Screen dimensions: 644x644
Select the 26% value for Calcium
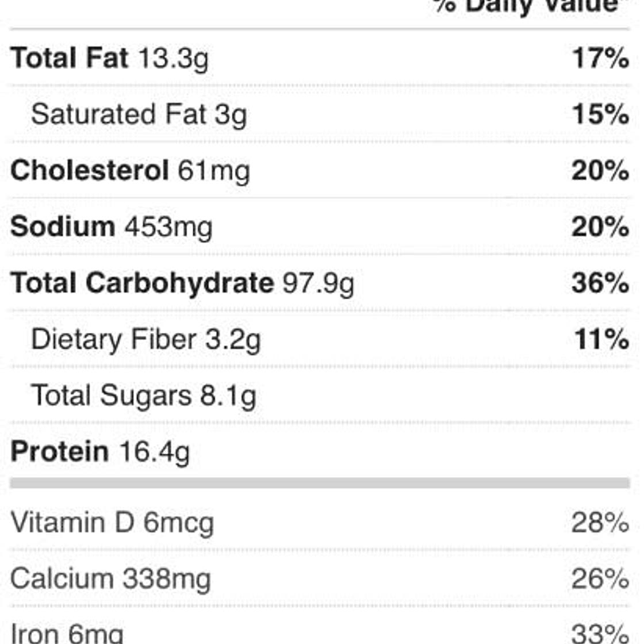point(600,579)
